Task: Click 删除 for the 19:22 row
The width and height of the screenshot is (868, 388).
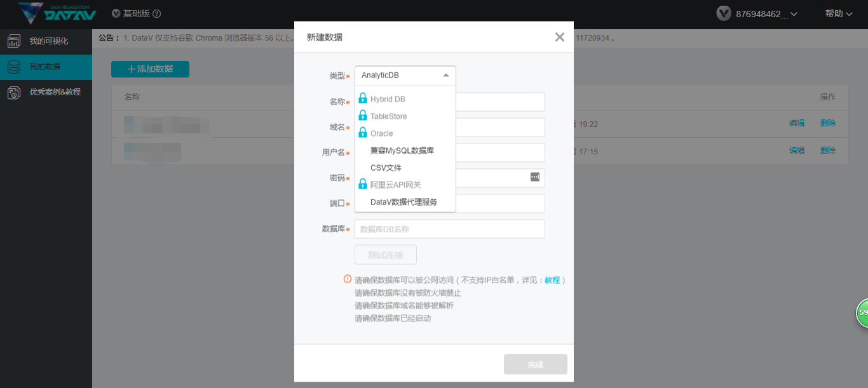Action: tap(828, 123)
